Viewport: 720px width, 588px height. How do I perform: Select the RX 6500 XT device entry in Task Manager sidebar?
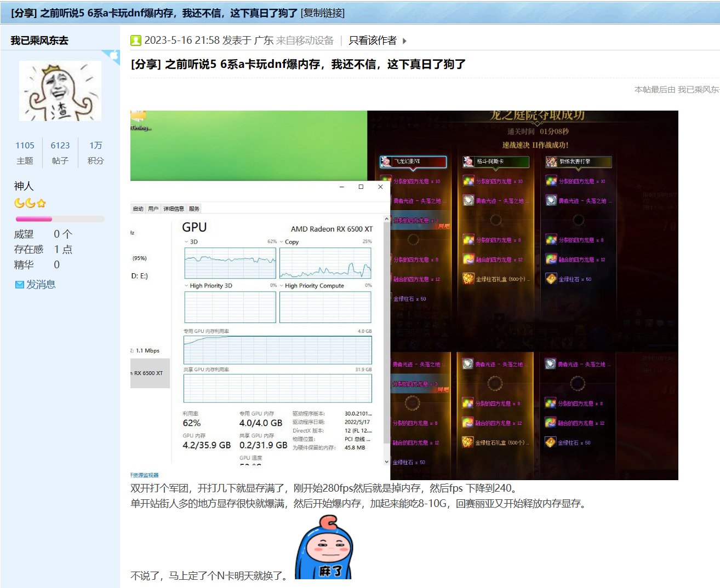click(x=150, y=373)
